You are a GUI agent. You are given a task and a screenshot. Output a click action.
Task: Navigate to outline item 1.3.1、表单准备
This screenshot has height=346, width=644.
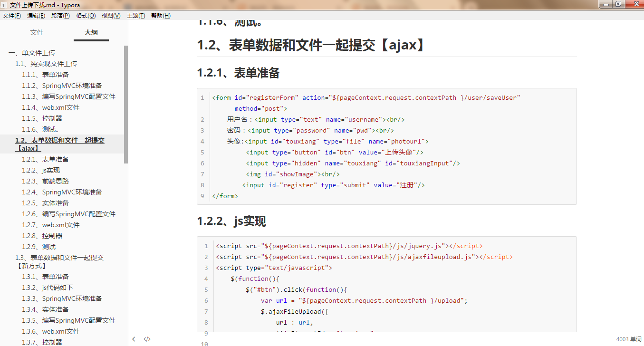coord(45,277)
